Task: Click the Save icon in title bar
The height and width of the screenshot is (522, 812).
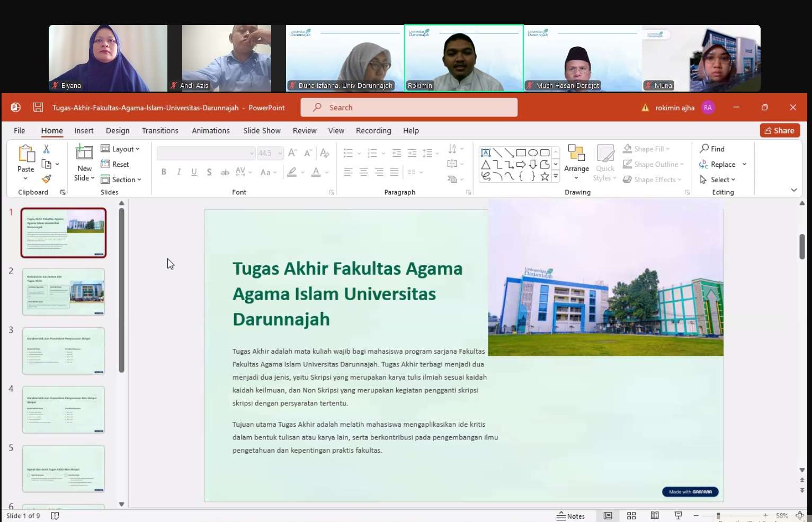Action: pyautogui.click(x=38, y=107)
